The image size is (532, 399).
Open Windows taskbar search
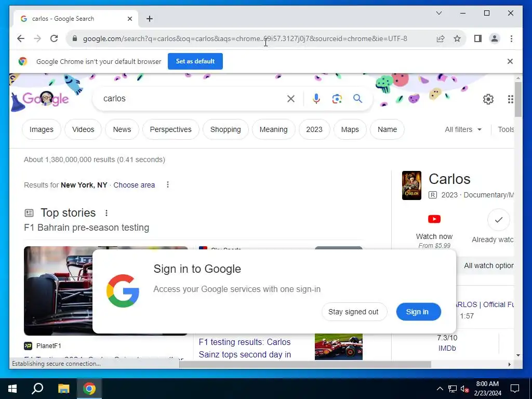(x=37, y=389)
